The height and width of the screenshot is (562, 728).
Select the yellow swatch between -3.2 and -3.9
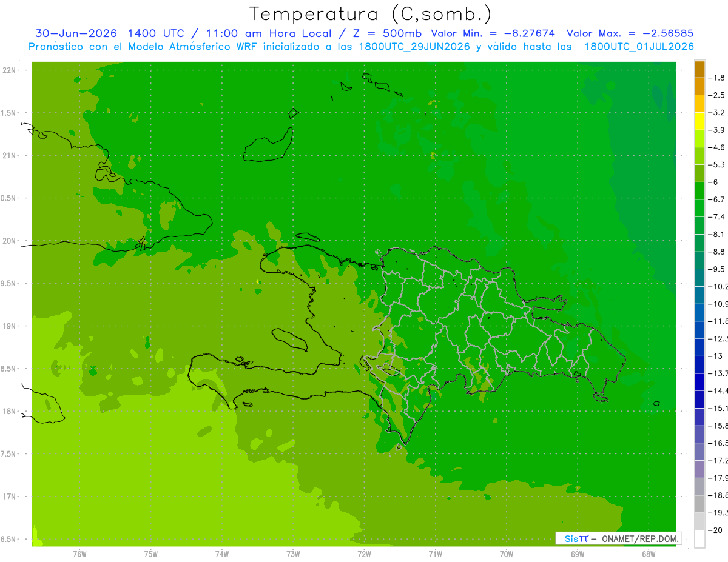tap(699, 121)
